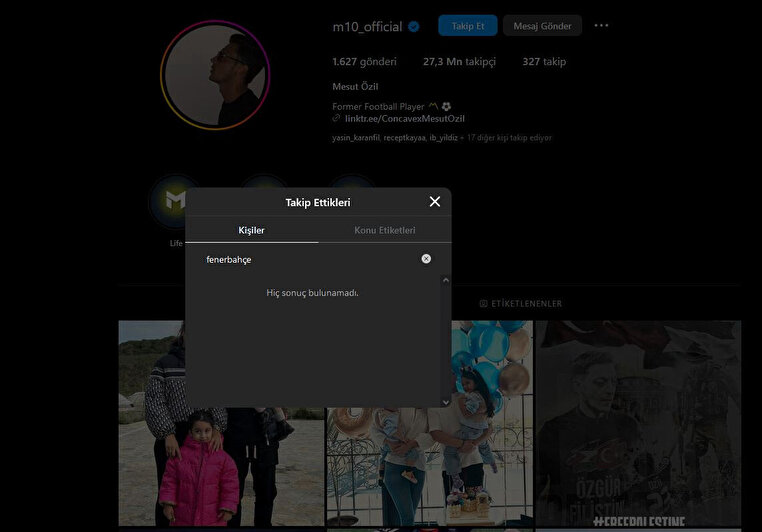Open yasin_karanfil mutual follower

coord(356,138)
